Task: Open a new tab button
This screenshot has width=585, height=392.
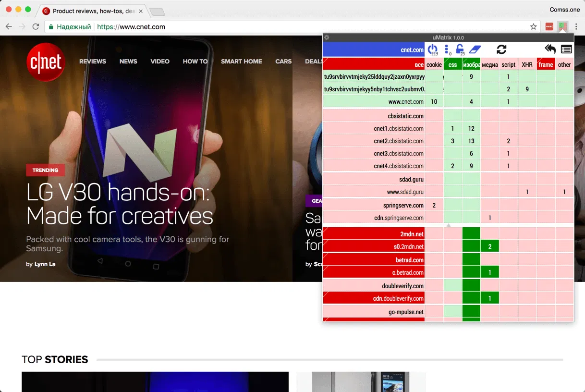Action: (157, 11)
